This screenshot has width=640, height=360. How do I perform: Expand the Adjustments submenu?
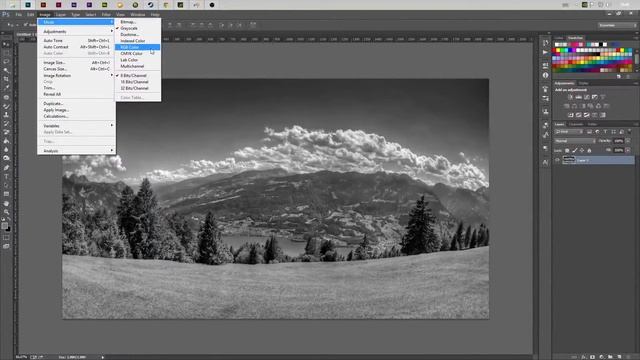coord(76,31)
